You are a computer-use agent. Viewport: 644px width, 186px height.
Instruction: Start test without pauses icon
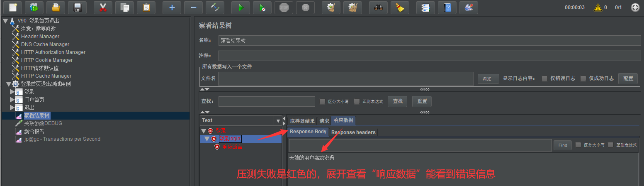click(x=262, y=7)
